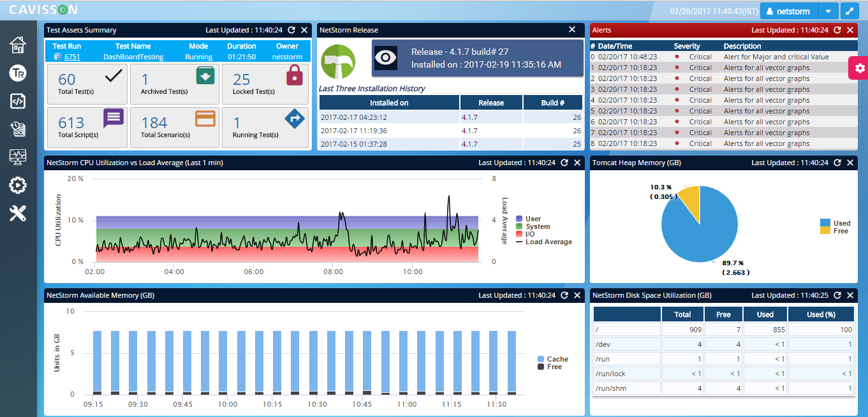This screenshot has width=868, height=417.
Task: Select alert 0 Major and critical Value
Action: click(x=724, y=57)
